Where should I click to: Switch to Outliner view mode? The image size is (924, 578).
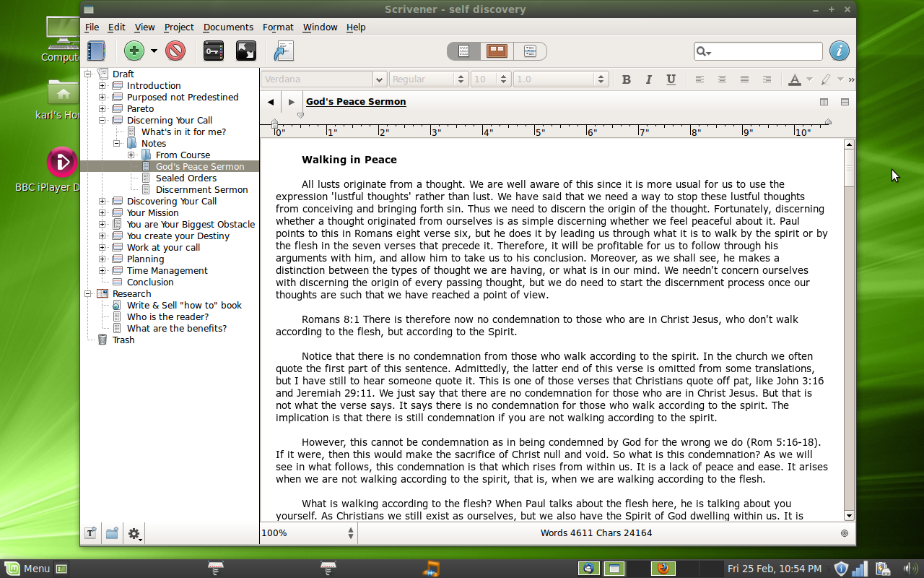click(x=530, y=51)
